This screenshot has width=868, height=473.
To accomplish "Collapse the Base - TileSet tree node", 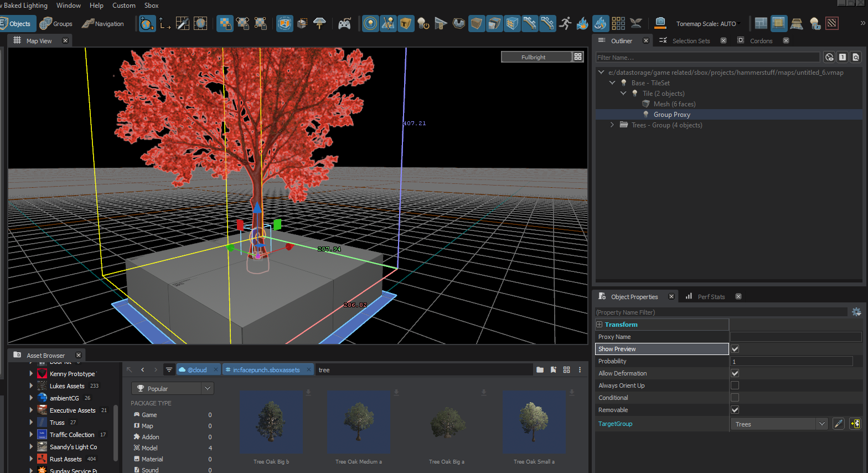I will 612,83.
